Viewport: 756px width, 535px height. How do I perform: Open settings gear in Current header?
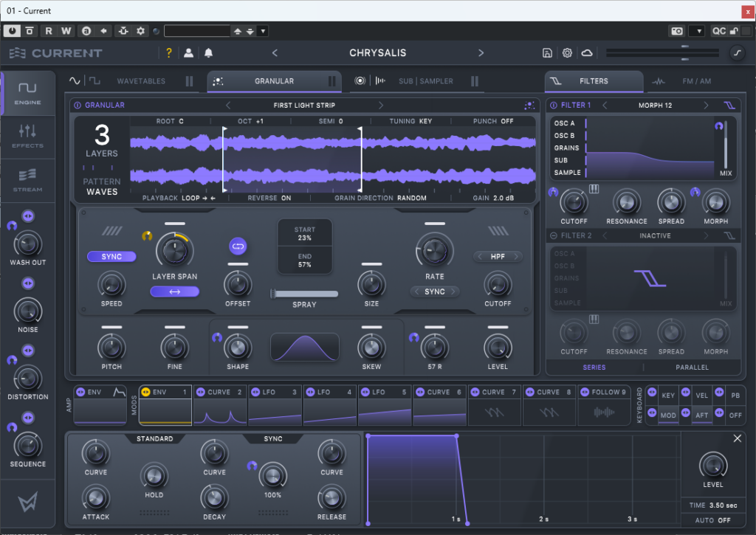tap(567, 53)
